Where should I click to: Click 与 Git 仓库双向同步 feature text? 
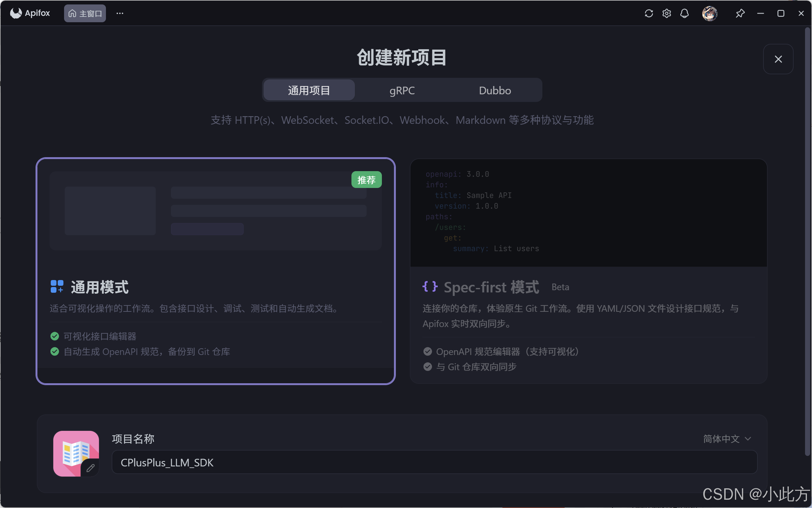(x=476, y=366)
